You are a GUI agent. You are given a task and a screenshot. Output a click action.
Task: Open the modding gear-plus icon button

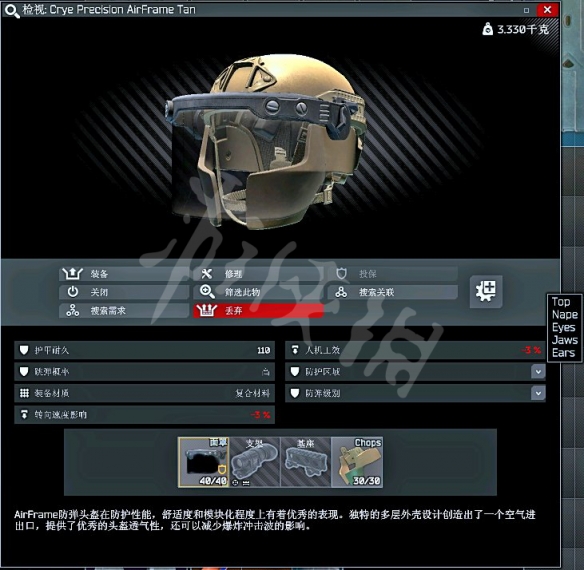tap(486, 291)
